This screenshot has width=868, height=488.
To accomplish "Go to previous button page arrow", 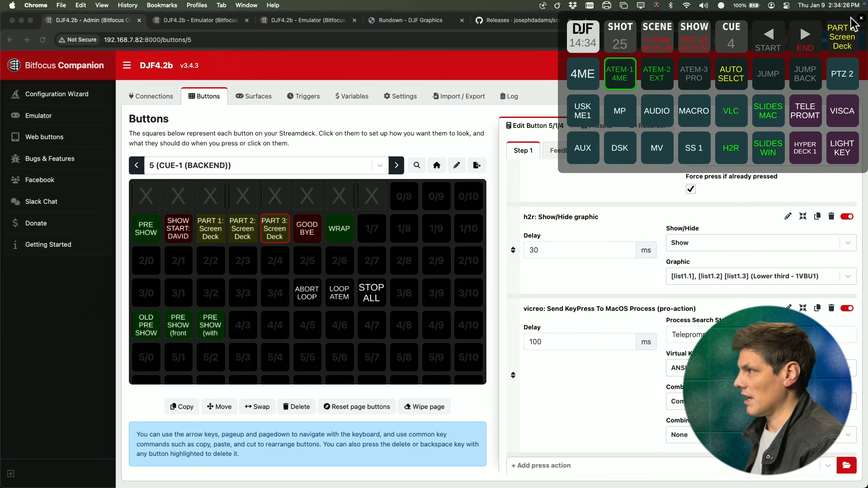I will pyautogui.click(x=137, y=165).
